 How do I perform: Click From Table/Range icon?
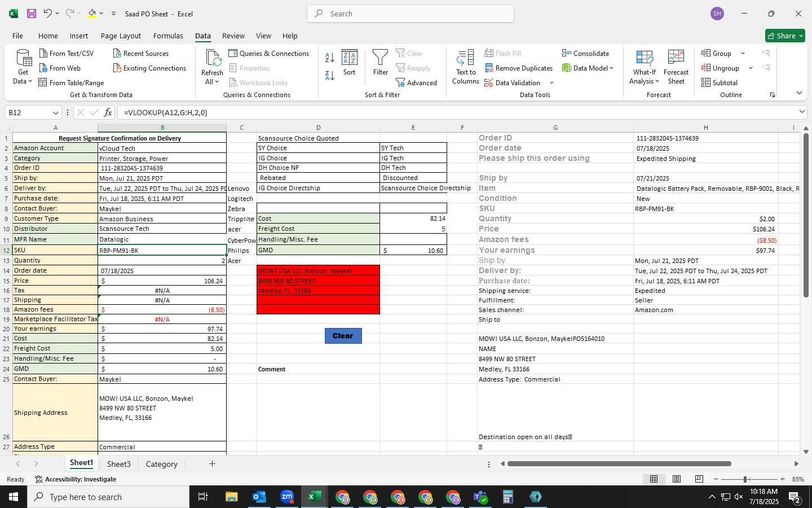pyautogui.click(x=43, y=82)
